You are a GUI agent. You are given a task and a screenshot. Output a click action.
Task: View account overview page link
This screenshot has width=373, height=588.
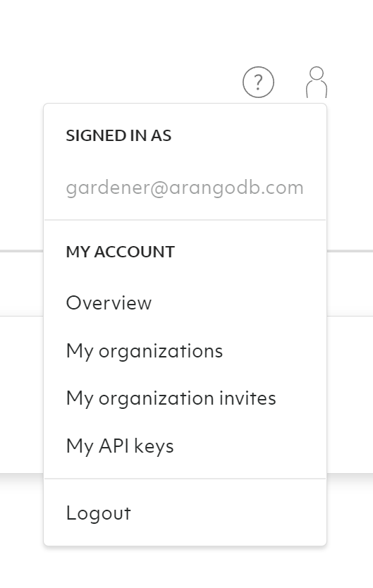pos(109,302)
